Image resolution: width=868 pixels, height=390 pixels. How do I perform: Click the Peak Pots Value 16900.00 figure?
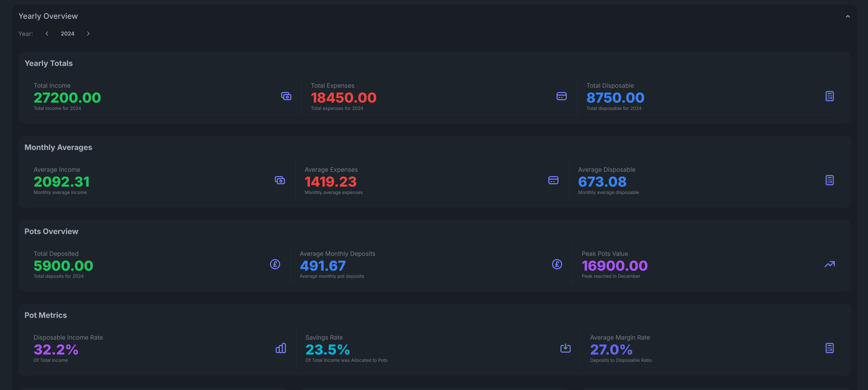(x=614, y=266)
